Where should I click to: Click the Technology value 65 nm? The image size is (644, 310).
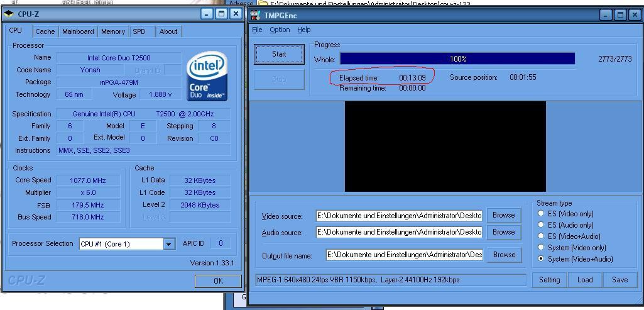tap(74, 94)
